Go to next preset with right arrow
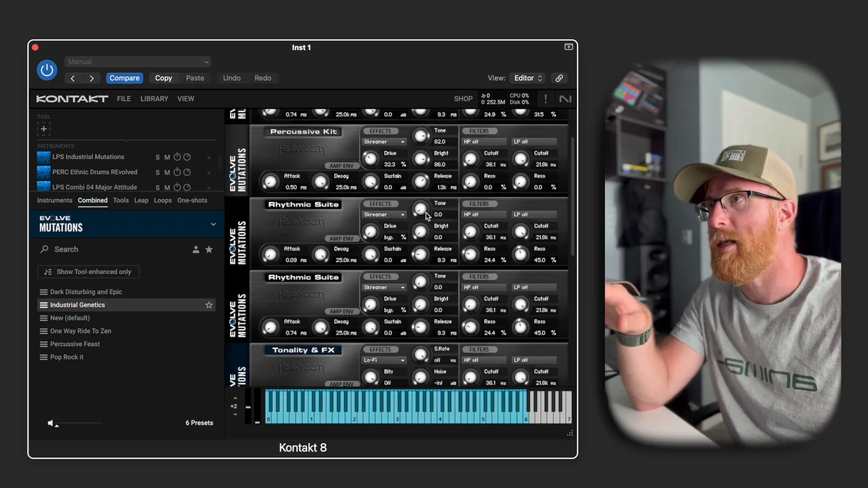Viewport: 868px width, 488px height. tap(92, 78)
